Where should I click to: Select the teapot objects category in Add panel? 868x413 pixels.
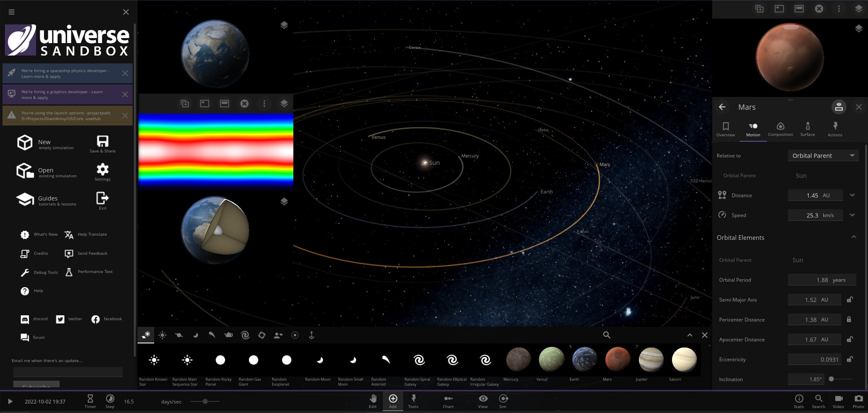(x=229, y=335)
